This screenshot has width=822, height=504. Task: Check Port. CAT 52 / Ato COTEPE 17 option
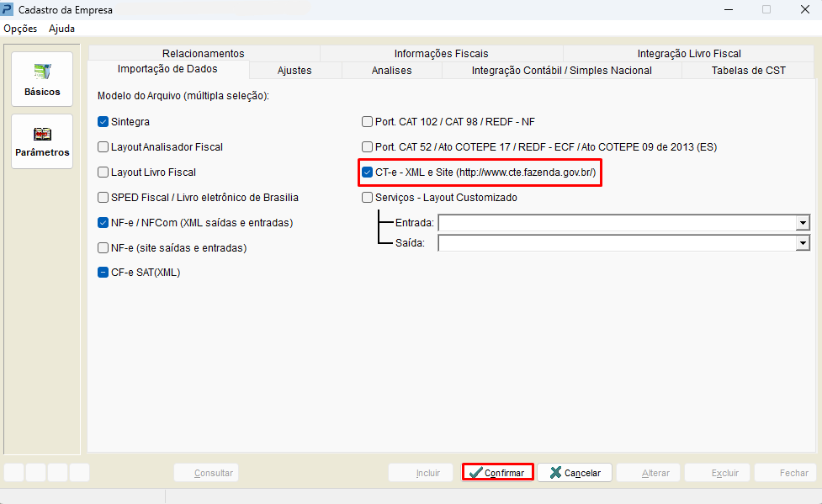pos(368,147)
